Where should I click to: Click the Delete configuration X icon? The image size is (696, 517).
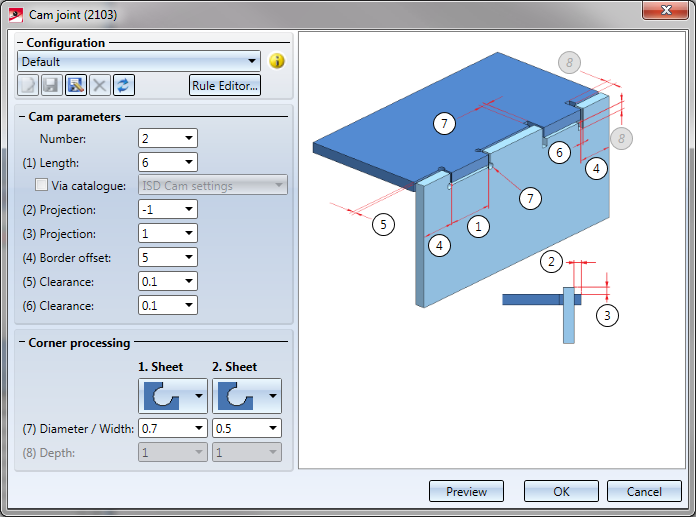[x=100, y=85]
